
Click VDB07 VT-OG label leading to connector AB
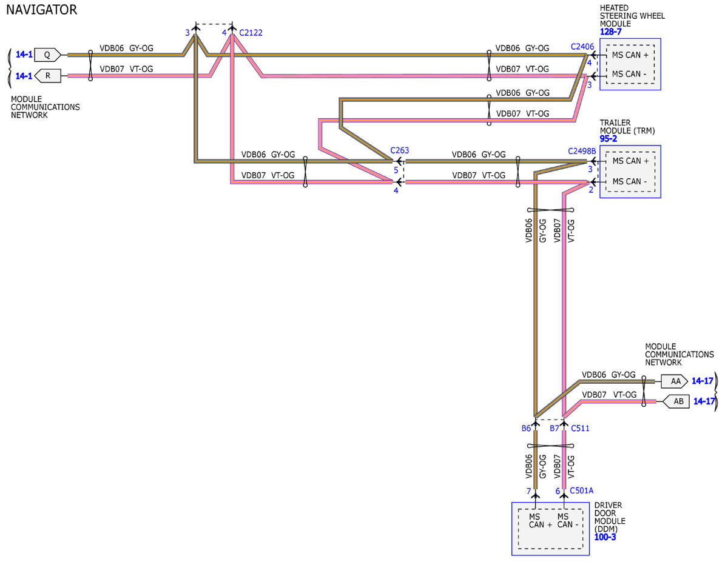click(x=608, y=395)
